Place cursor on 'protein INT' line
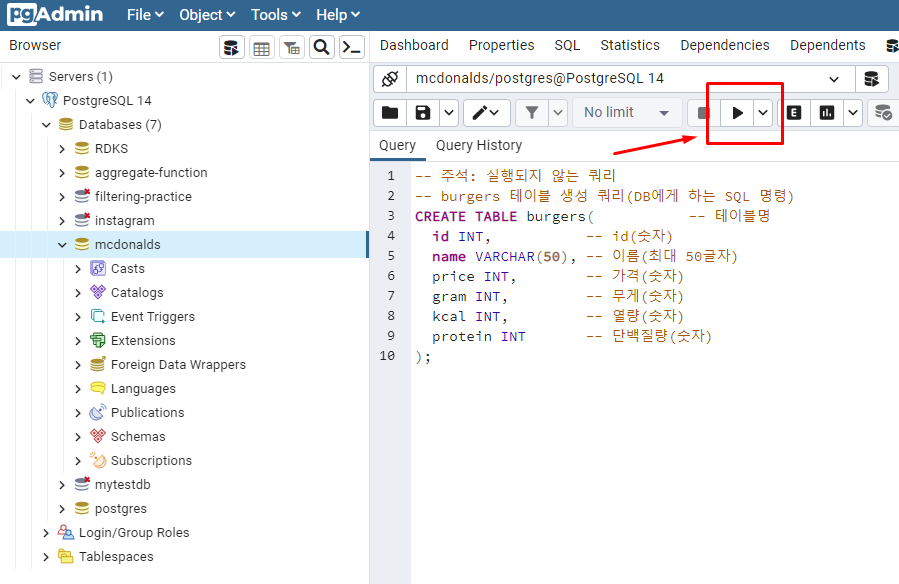Viewport: 899px width, 584px height. [x=479, y=336]
